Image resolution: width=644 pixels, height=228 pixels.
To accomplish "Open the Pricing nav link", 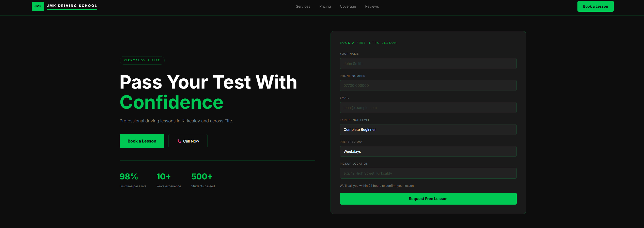I will click(x=325, y=6).
